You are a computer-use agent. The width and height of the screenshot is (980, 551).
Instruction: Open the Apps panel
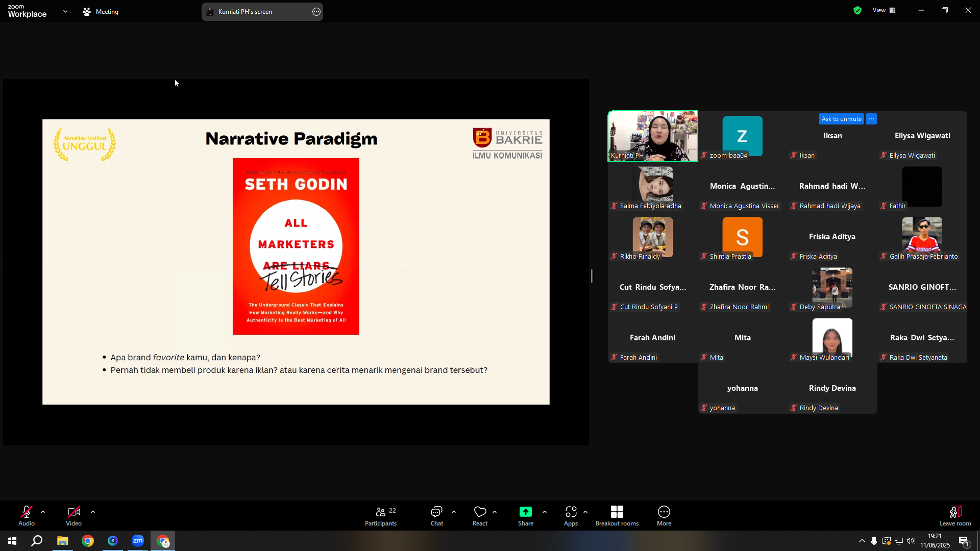click(571, 515)
